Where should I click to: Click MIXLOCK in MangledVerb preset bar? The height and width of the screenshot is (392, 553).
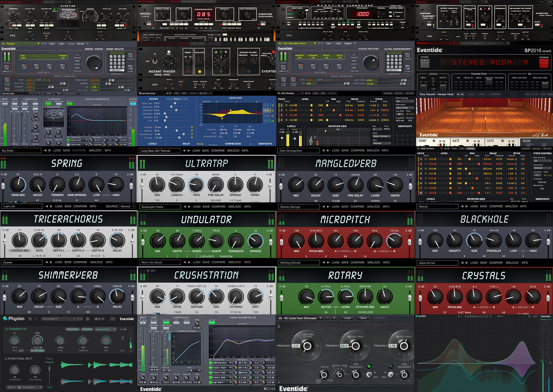pos(373,150)
